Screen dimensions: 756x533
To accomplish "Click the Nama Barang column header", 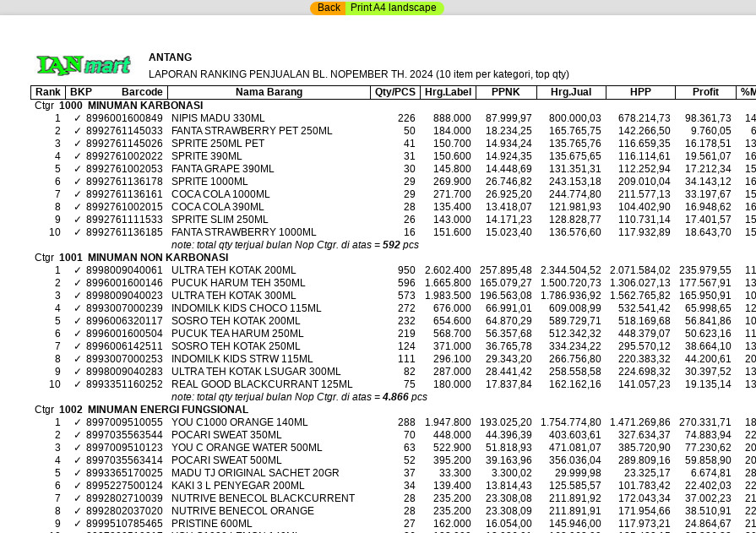I will point(269,92).
